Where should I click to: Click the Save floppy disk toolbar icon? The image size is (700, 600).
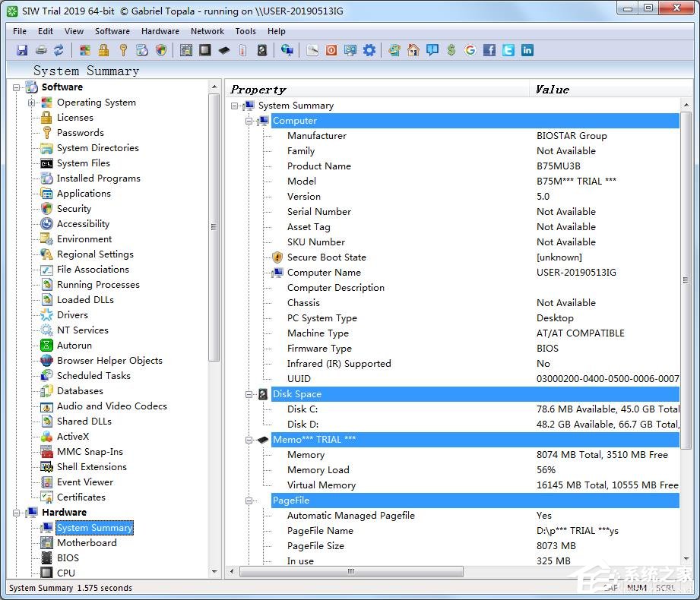click(x=22, y=50)
